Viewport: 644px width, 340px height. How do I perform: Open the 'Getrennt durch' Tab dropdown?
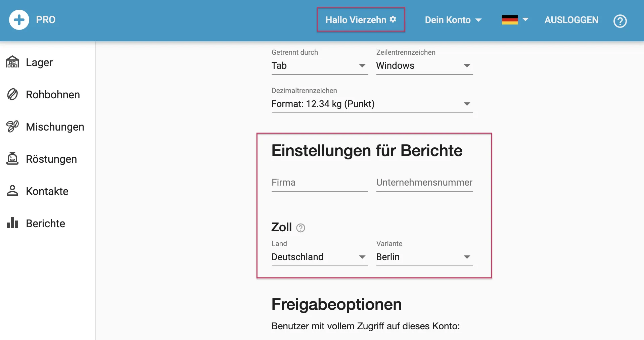point(319,66)
